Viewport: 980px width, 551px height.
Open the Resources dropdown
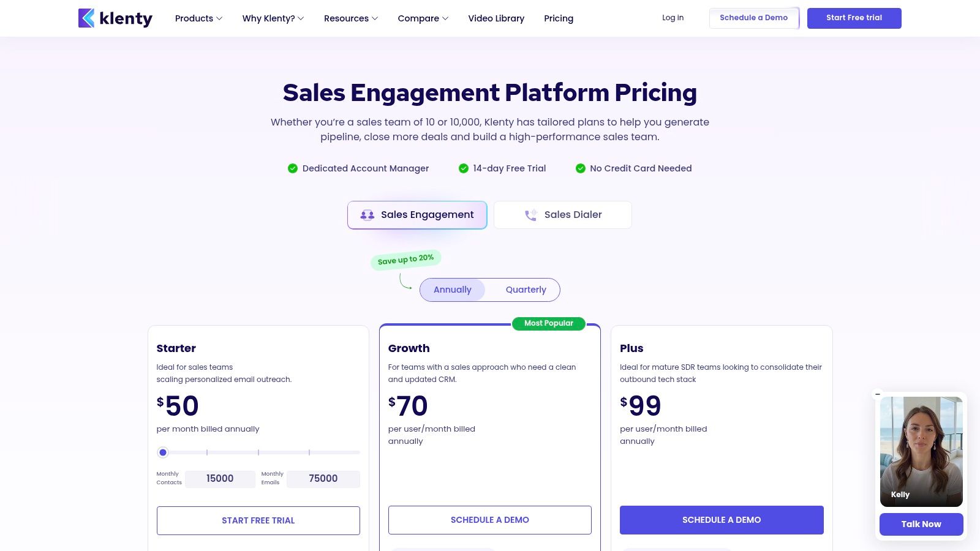[x=351, y=18]
